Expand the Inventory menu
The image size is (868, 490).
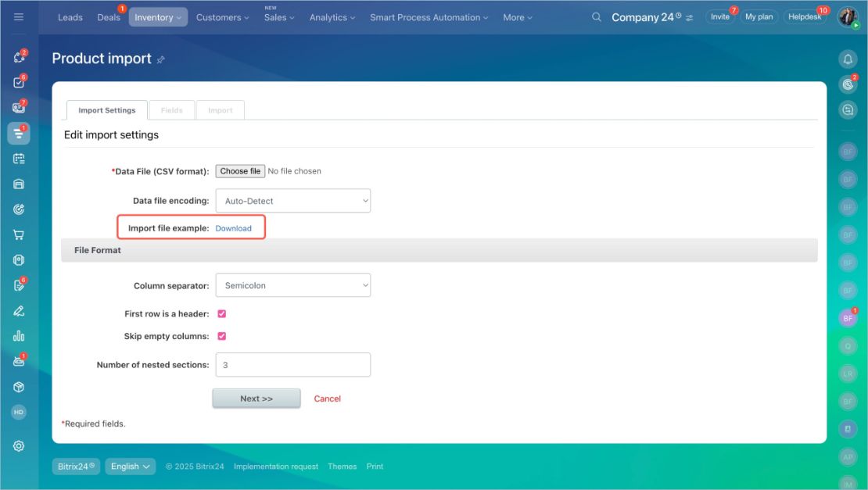click(158, 17)
